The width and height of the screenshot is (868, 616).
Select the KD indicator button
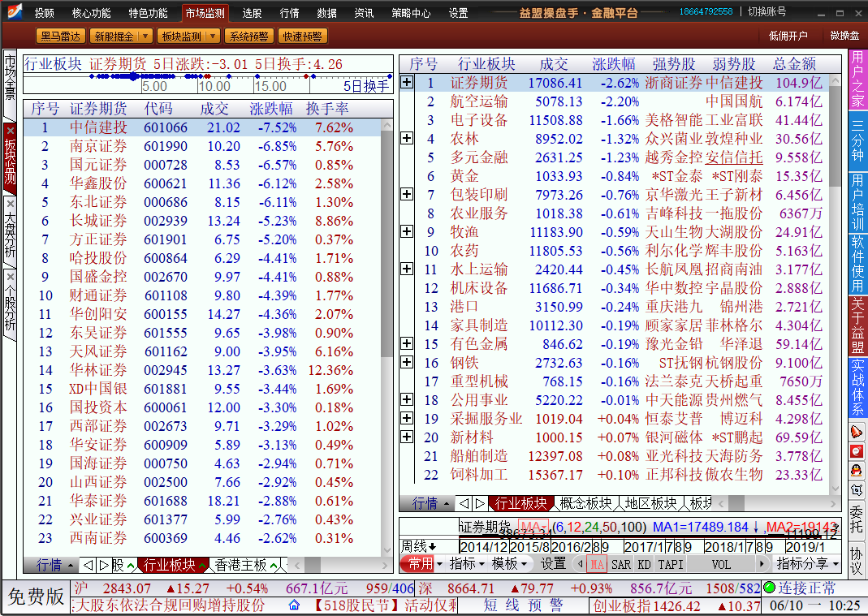click(644, 565)
